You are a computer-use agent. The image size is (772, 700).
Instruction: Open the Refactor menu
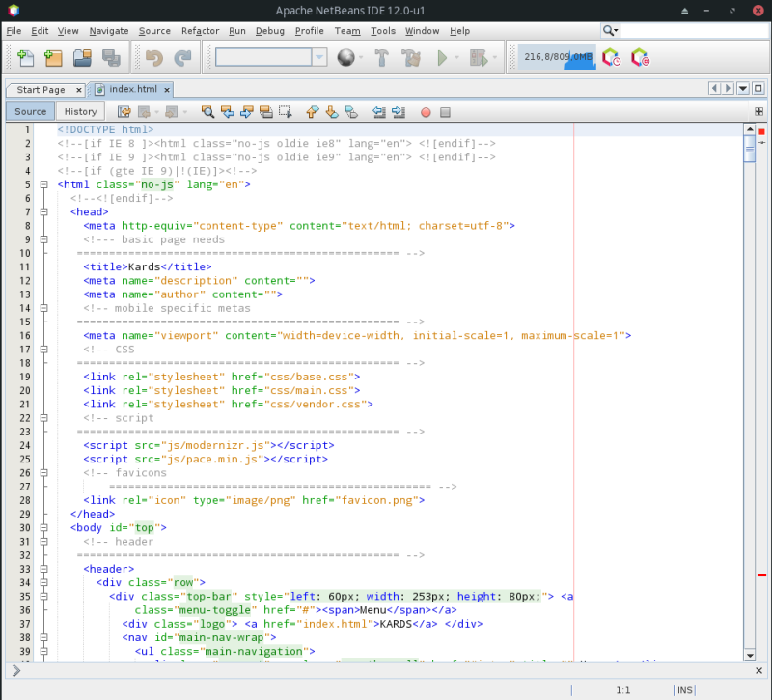pos(200,30)
